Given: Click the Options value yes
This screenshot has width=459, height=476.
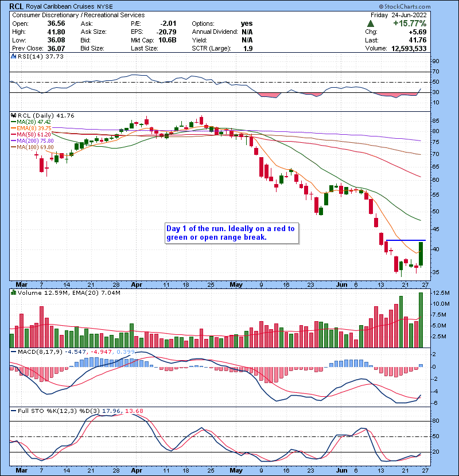Looking at the screenshot, I should pyautogui.click(x=247, y=24).
